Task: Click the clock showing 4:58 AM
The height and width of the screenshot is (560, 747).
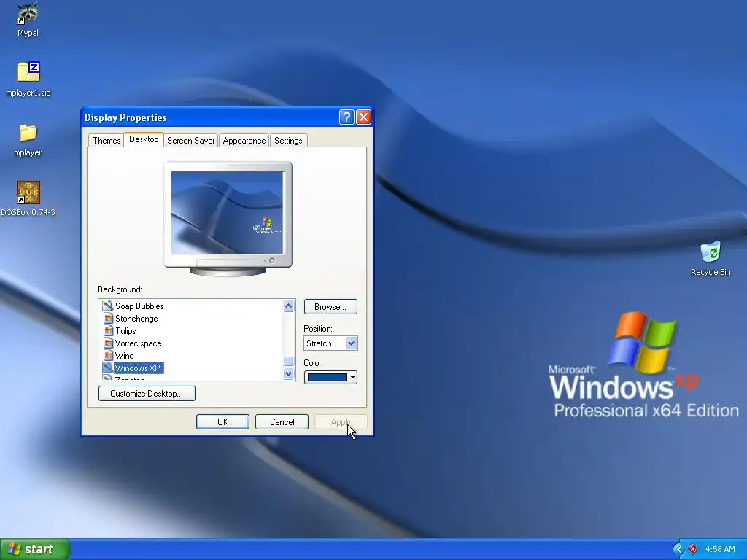Action: (720, 549)
